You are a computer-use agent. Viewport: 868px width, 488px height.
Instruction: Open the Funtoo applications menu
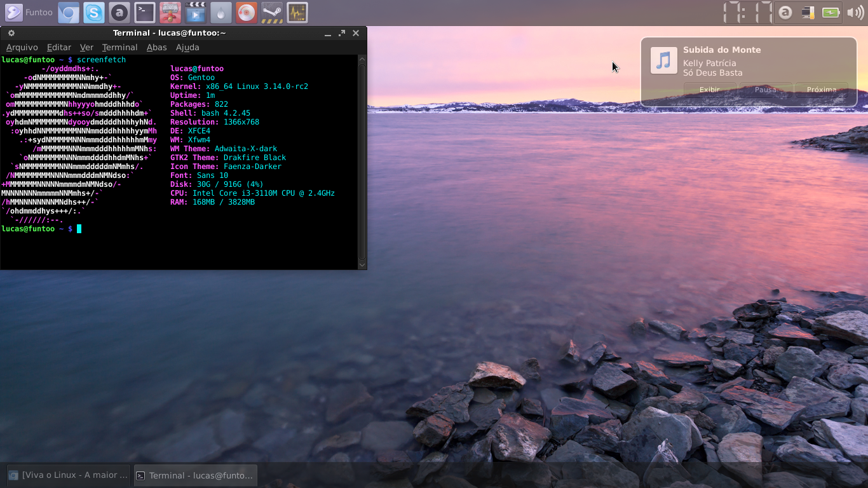pos(29,12)
